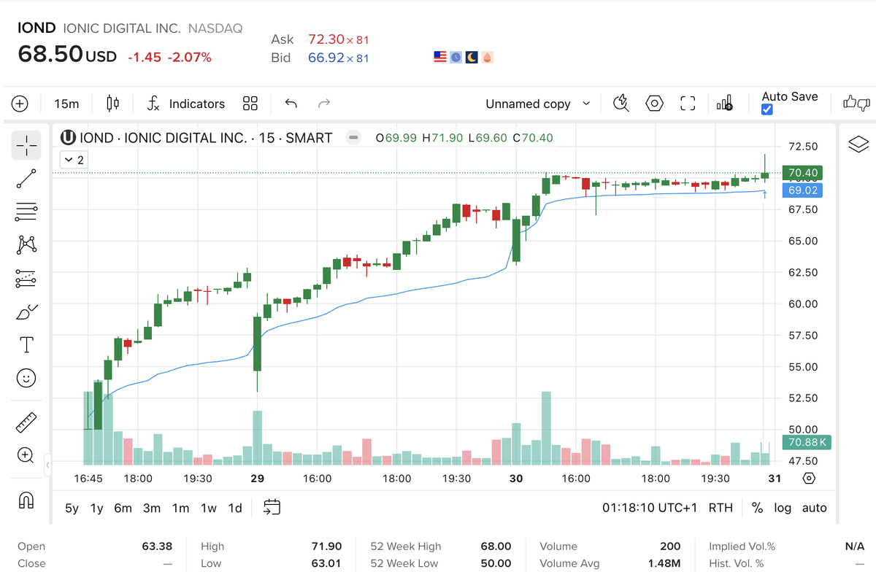Image resolution: width=876 pixels, height=588 pixels.
Task: Select the brush drawing tool
Action: click(x=26, y=312)
